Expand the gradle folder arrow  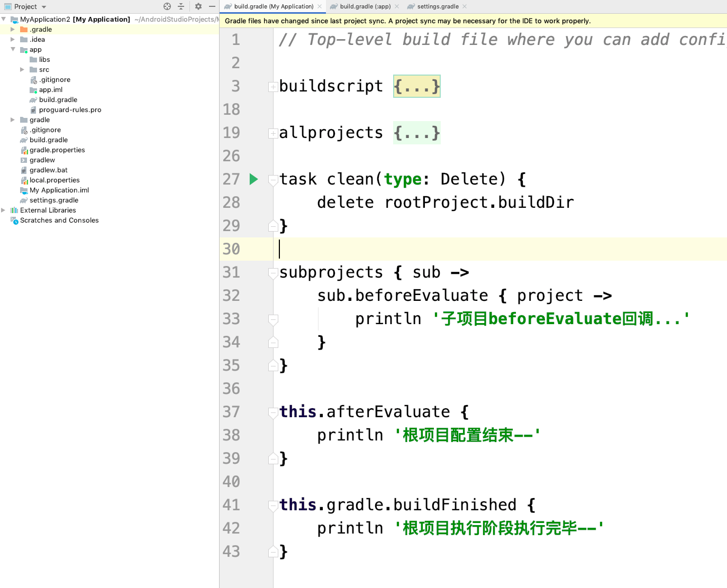pos(13,120)
